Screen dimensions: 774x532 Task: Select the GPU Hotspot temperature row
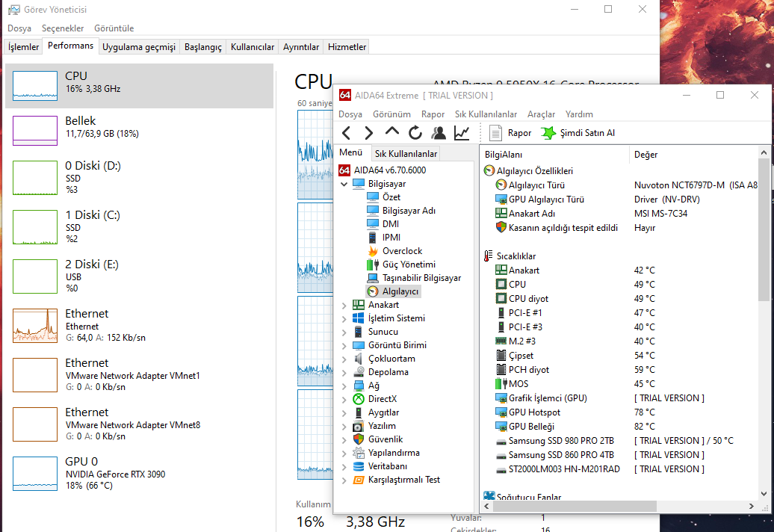pyautogui.click(x=620, y=412)
